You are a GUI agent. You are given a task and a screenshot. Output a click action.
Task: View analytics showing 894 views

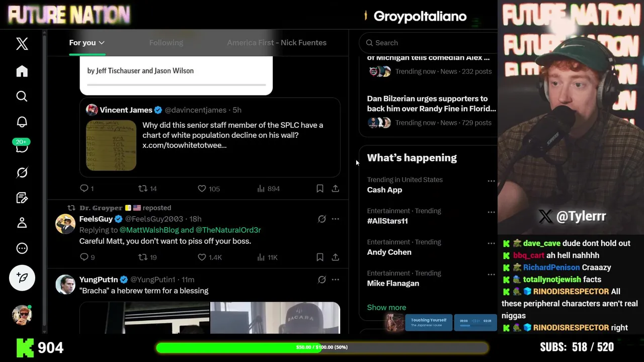point(268,189)
